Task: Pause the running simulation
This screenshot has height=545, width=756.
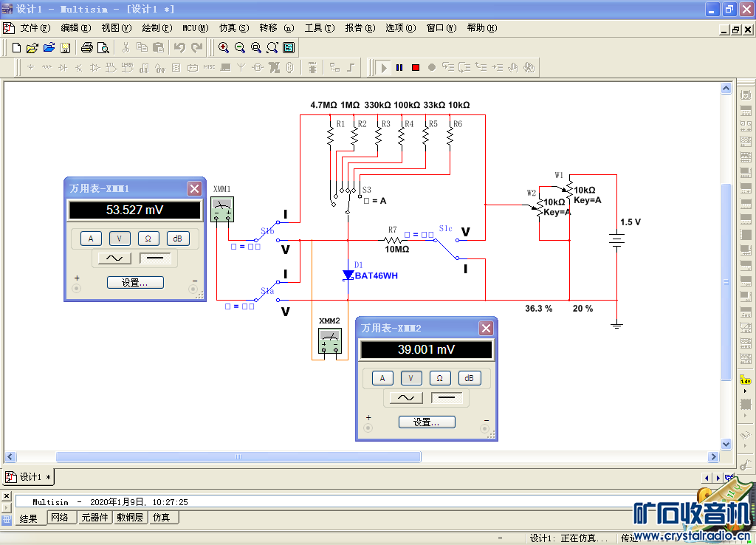Action: [x=399, y=67]
